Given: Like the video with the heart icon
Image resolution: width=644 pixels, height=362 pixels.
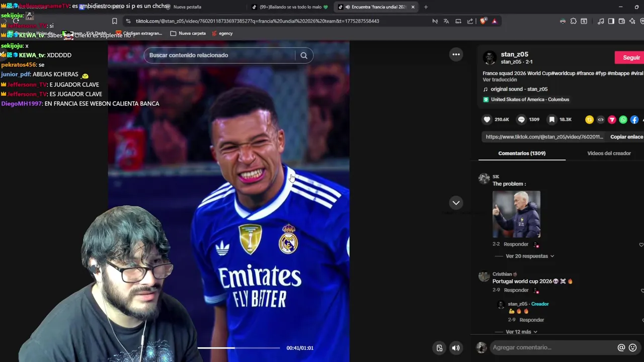Looking at the screenshot, I should [487, 120].
